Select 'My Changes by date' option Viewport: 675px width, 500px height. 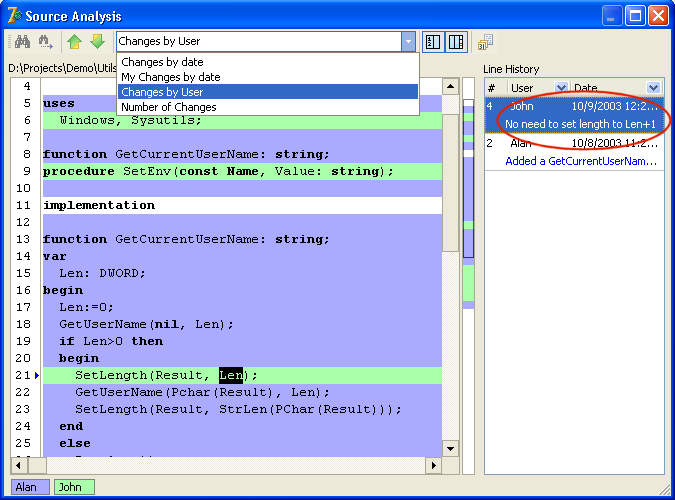click(x=170, y=77)
